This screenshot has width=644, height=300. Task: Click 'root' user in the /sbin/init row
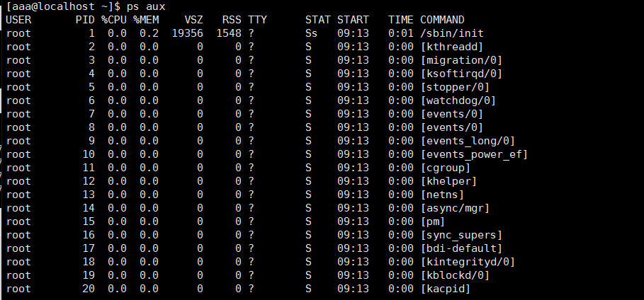tap(18, 33)
